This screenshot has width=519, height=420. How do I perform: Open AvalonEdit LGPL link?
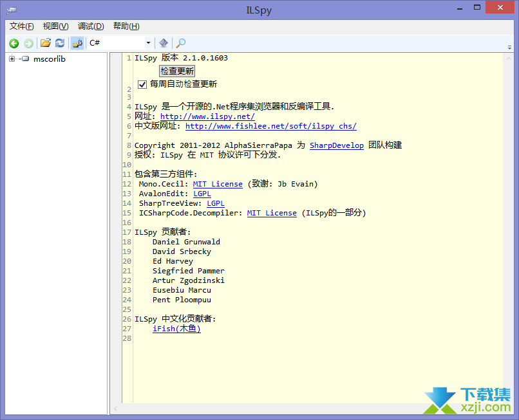click(x=202, y=194)
